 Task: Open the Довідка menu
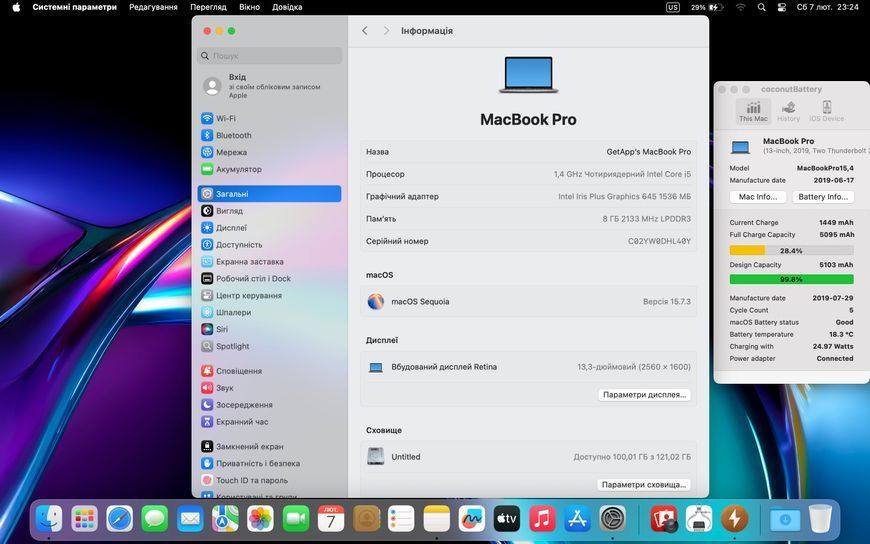click(x=287, y=7)
